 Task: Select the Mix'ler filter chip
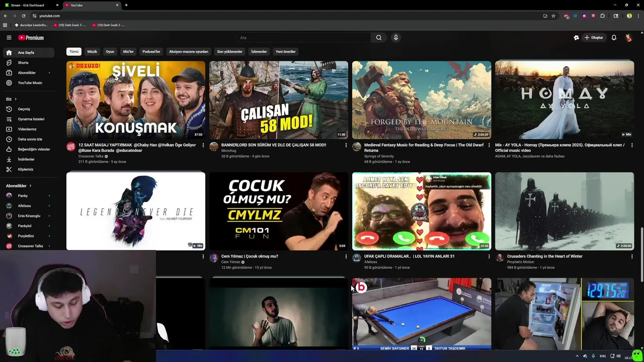pyautogui.click(x=128, y=51)
